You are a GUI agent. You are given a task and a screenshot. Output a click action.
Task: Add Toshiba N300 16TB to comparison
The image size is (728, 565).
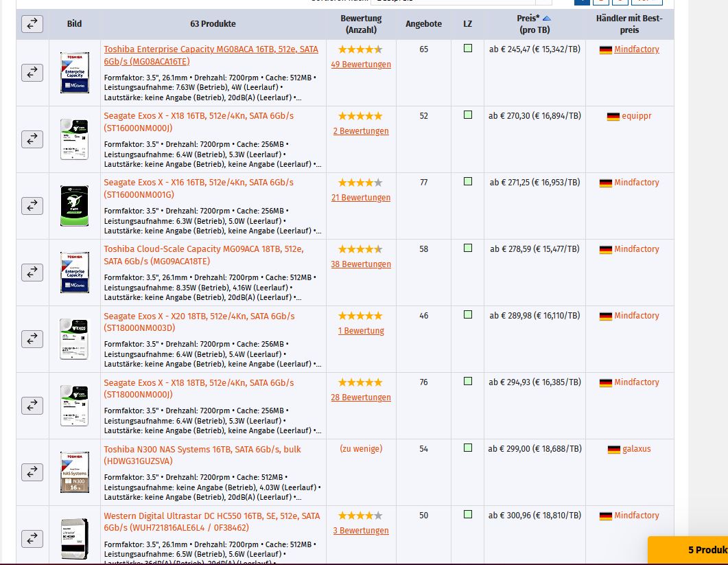(32, 472)
